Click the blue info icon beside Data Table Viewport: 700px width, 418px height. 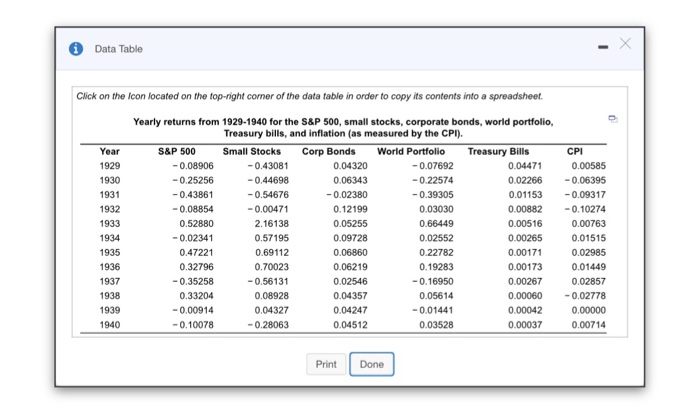(x=76, y=49)
